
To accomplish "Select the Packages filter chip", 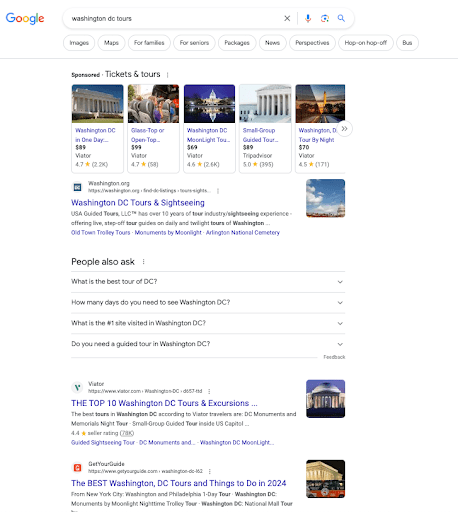I will 237,43.
